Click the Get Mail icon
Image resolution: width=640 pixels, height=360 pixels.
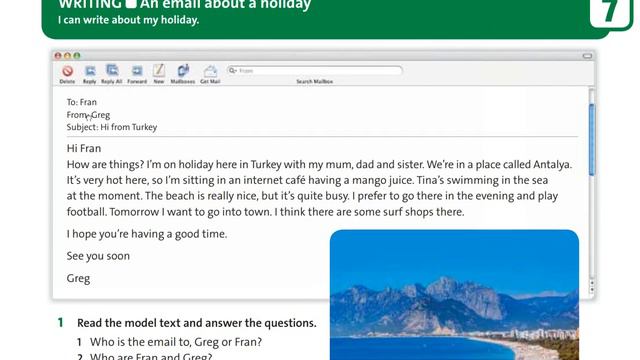pyautogui.click(x=210, y=71)
